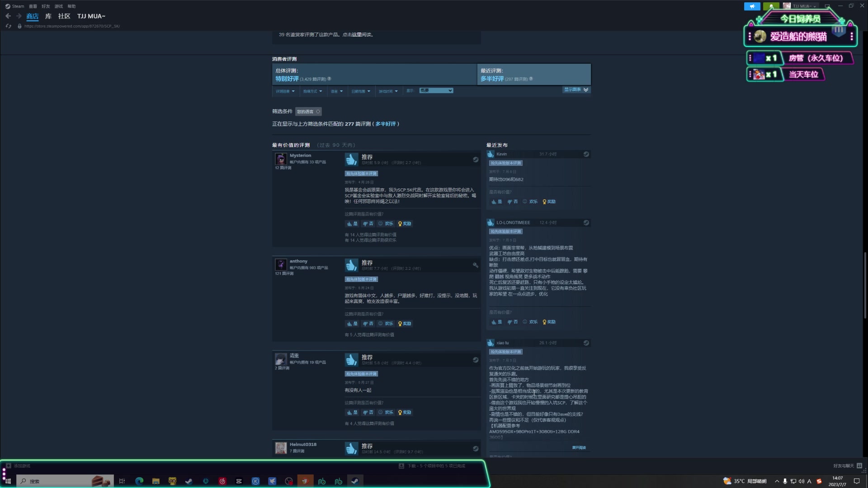Click the active Steam icon on the taskbar

point(355,481)
